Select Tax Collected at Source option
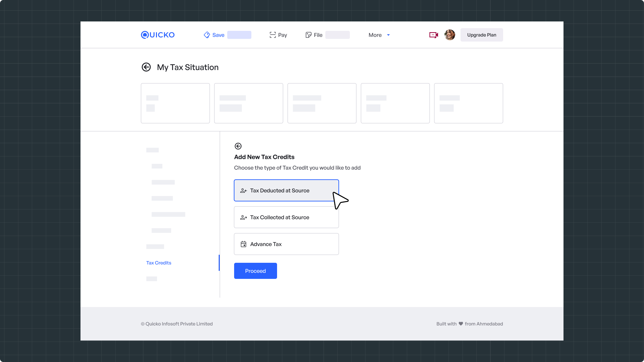 pyautogui.click(x=286, y=217)
